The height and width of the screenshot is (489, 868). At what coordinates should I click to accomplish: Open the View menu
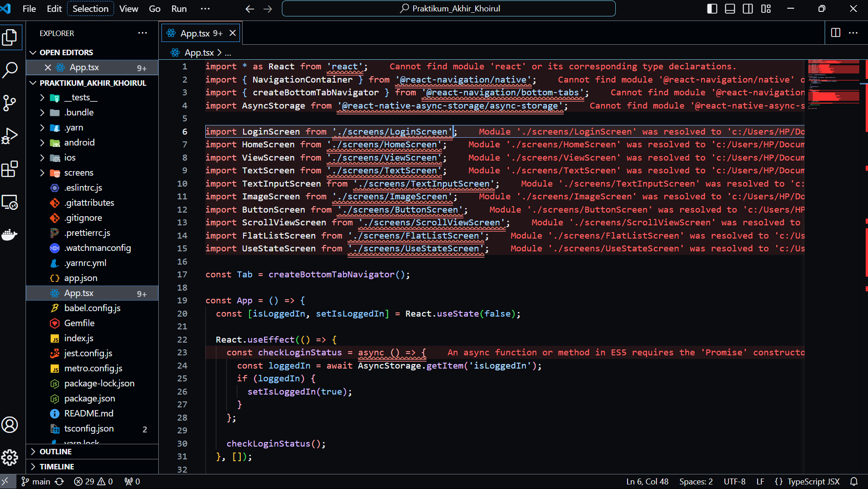click(x=129, y=9)
